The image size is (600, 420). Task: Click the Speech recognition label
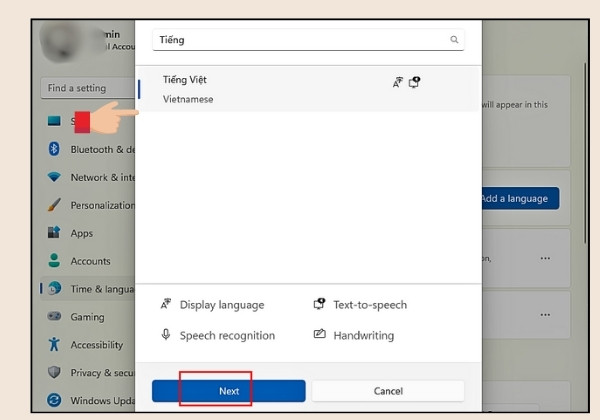[x=227, y=335]
